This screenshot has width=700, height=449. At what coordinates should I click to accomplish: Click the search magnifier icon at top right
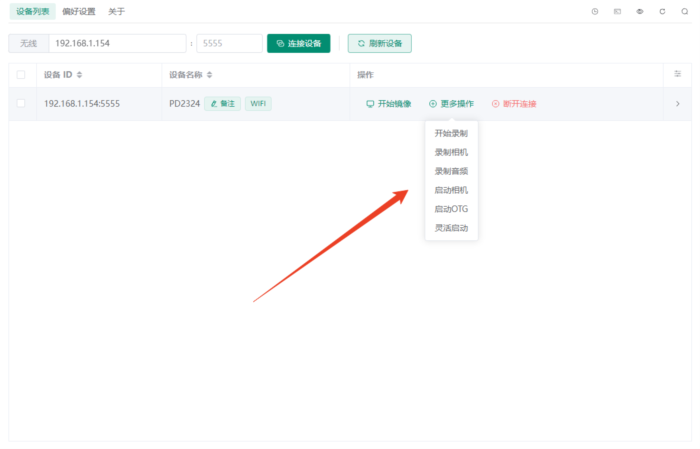pyautogui.click(x=684, y=11)
